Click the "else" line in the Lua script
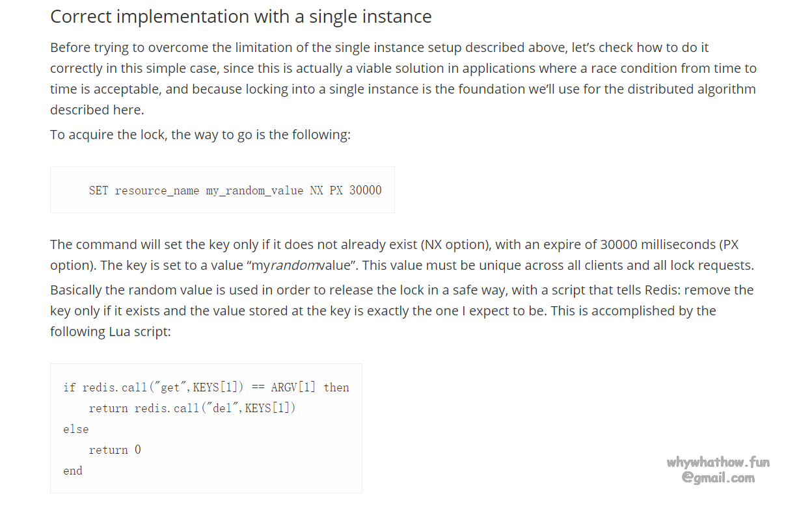812x511 pixels. pyautogui.click(x=76, y=429)
